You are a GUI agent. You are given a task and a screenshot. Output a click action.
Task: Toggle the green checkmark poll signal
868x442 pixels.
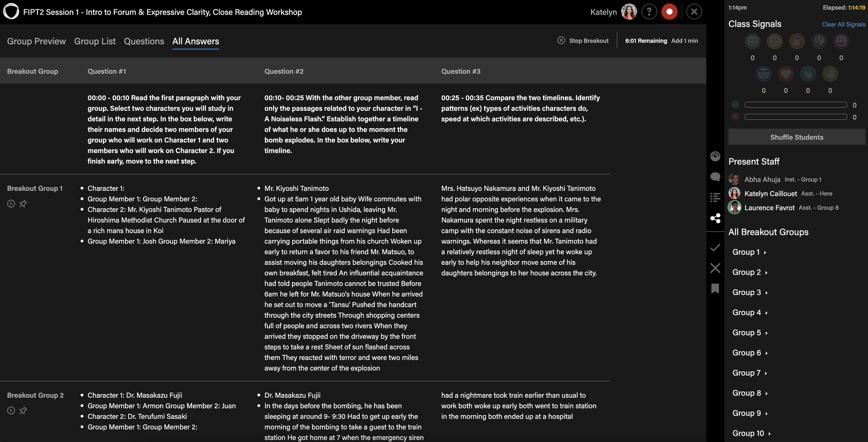pyautogui.click(x=735, y=104)
